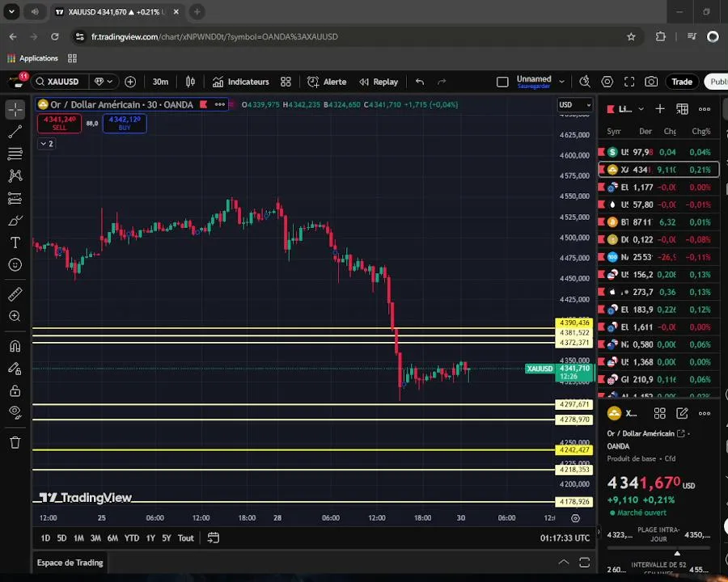This screenshot has height=582, width=728.
Task: Click the blue BUY price button
Action: pyautogui.click(x=125, y=123)
